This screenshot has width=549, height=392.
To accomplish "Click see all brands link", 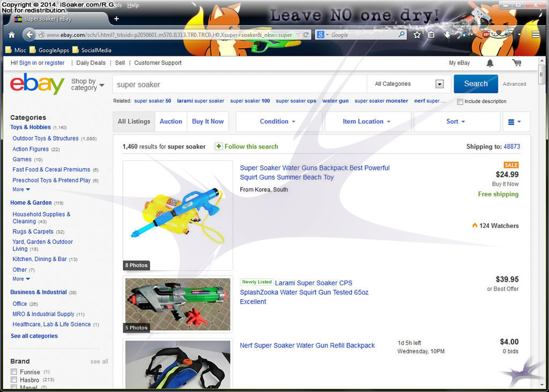I will [99, 361].
